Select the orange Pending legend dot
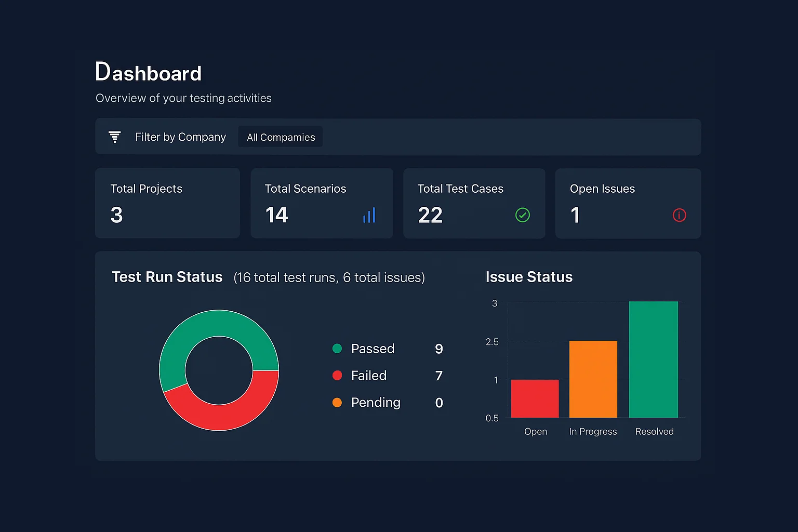The width and height of the screenshot is (798, 532). [338, 402]
